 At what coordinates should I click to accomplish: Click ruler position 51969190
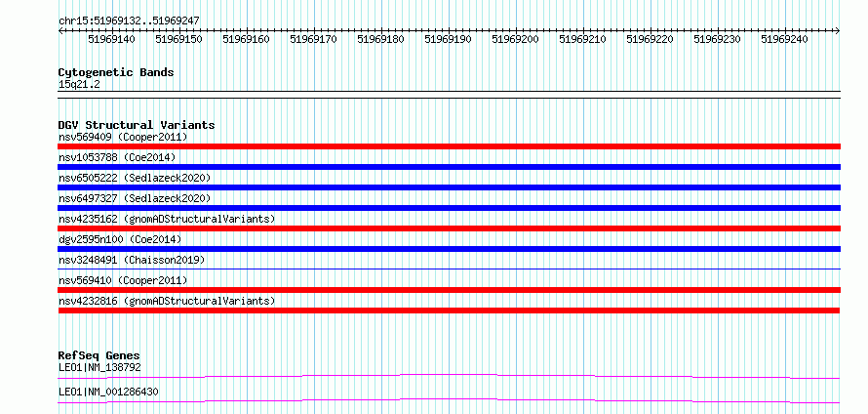(448, 39)
